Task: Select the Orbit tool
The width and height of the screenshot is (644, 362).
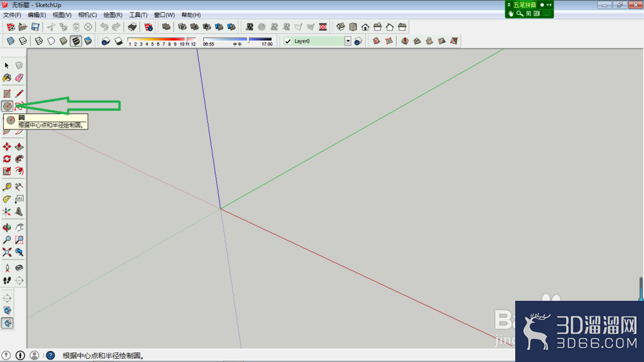Action: [x=7, y=227]
